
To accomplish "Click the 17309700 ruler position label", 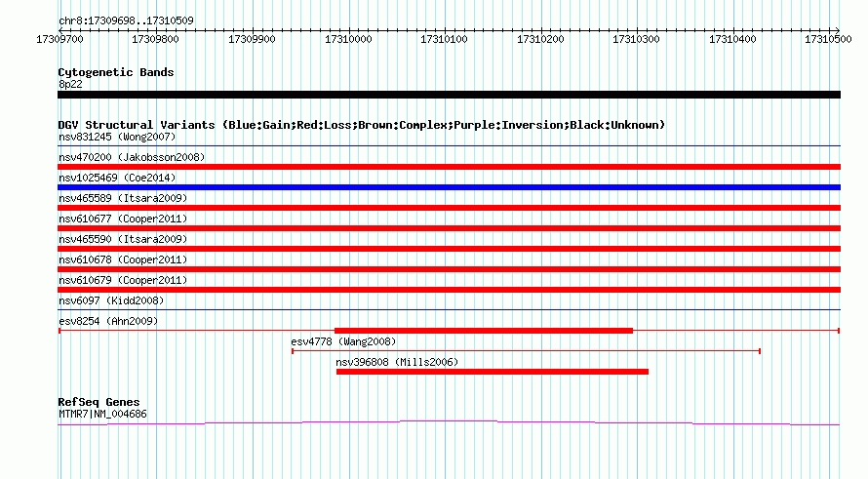I will tap(59, 39).
